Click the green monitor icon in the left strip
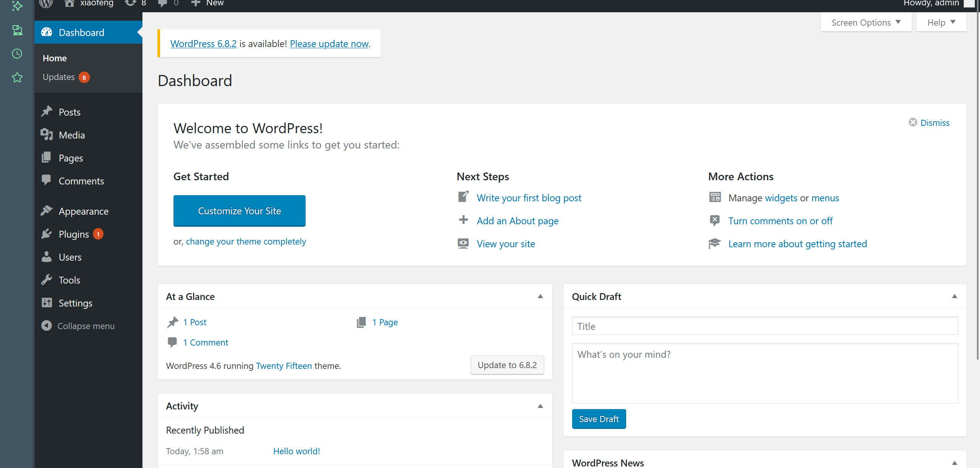This screenshot has width=980, height=468. pos(17,30)
